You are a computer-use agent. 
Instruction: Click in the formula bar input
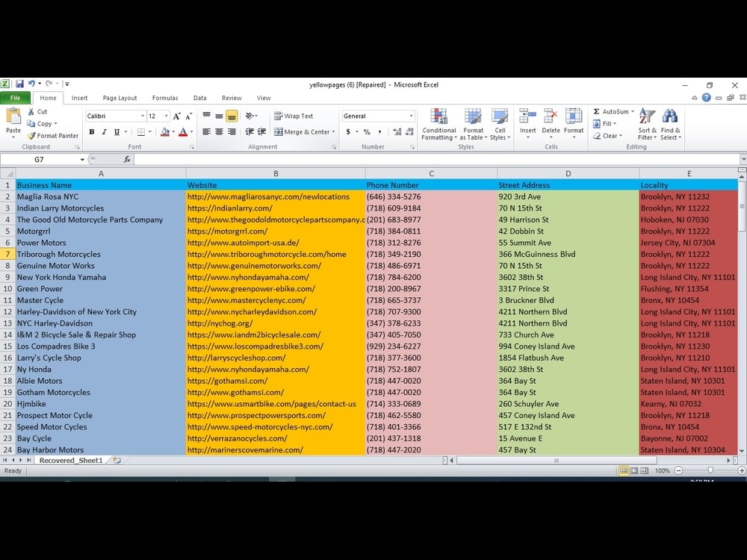click(x=436, y=159)
